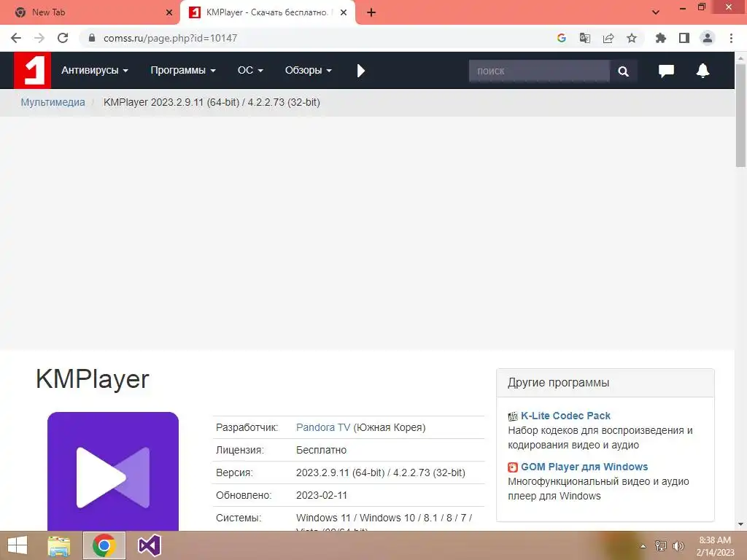Click the KMPlayer page heading
Screen dimensions: 747x560
93,379
